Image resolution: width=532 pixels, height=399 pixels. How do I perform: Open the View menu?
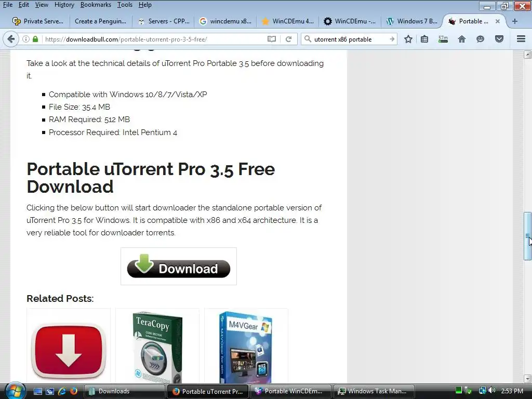42,5
